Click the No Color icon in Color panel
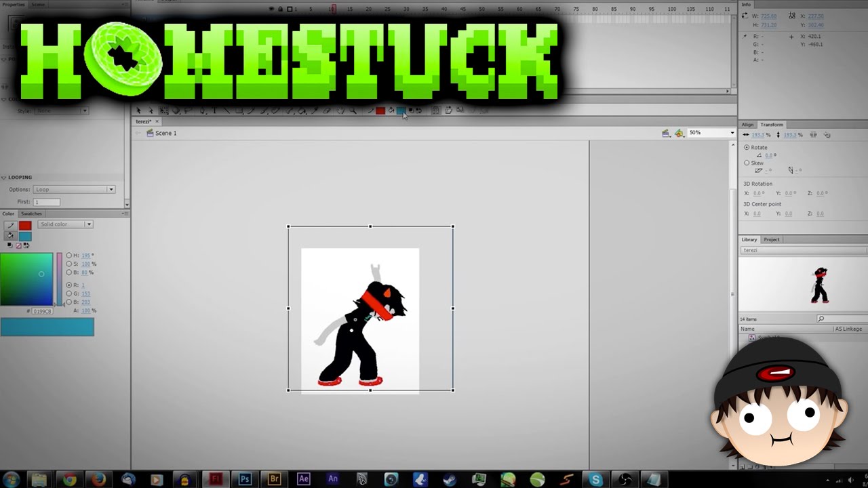 click(x=18, y=246)
